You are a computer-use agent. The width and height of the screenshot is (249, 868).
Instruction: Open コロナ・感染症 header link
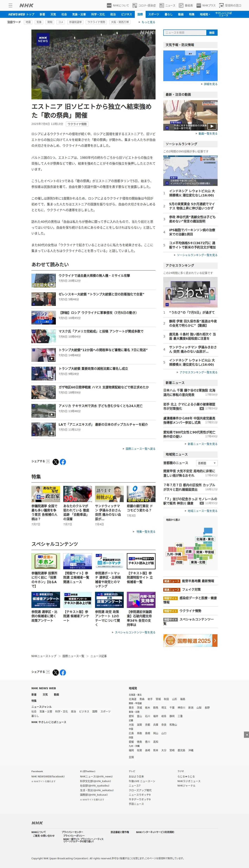(x=144, y=5)
